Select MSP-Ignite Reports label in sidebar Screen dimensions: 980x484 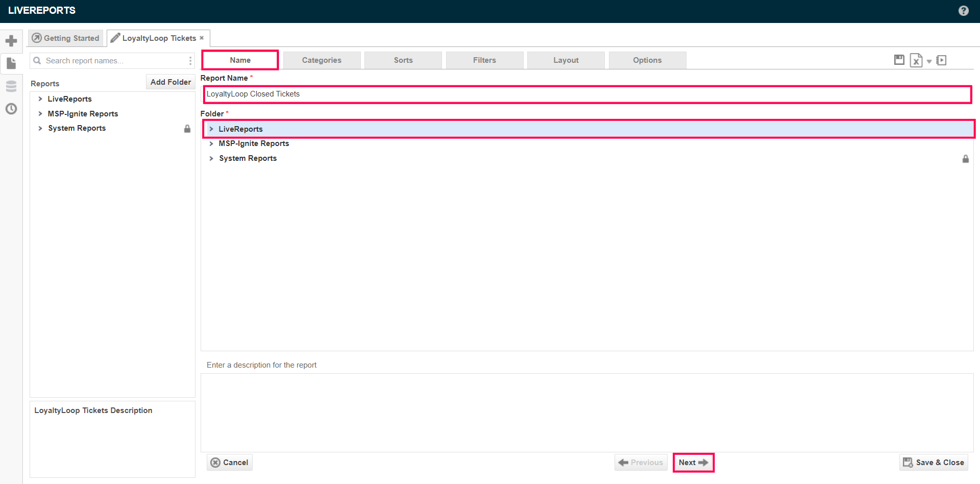point(83,114)
